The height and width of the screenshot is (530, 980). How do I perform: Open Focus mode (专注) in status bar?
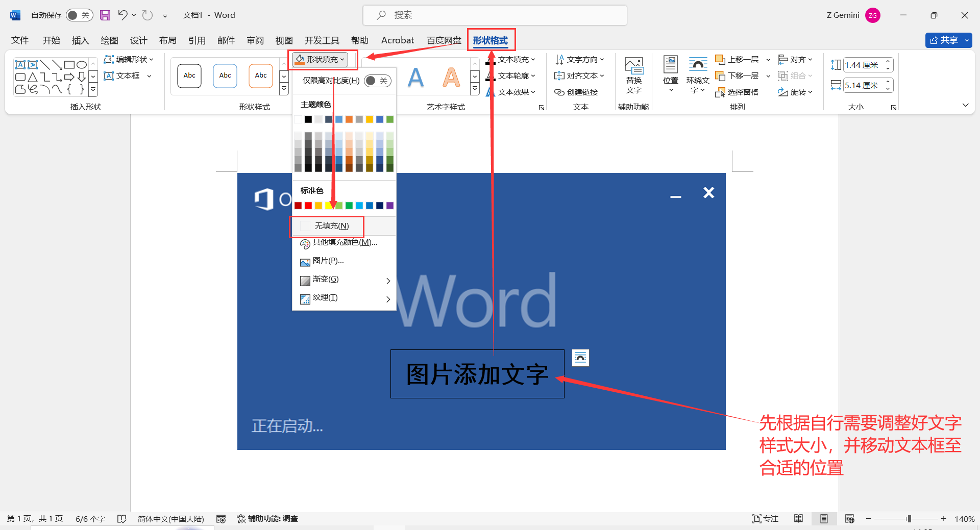tap(765, 519)
